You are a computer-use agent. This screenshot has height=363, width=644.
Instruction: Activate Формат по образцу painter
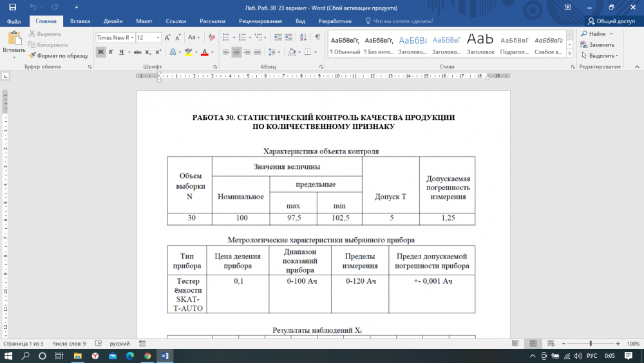pyautogui.click(x=59, y=55)
